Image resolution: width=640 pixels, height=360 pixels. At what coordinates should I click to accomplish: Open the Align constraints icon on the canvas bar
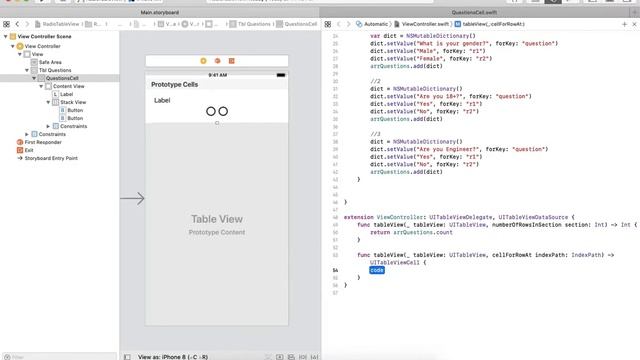[291, 357]
